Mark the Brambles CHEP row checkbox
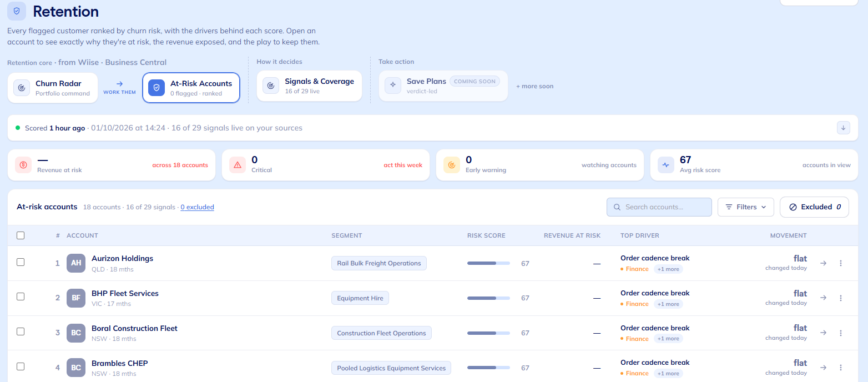 pyautogui.click(x=21, y=366)
